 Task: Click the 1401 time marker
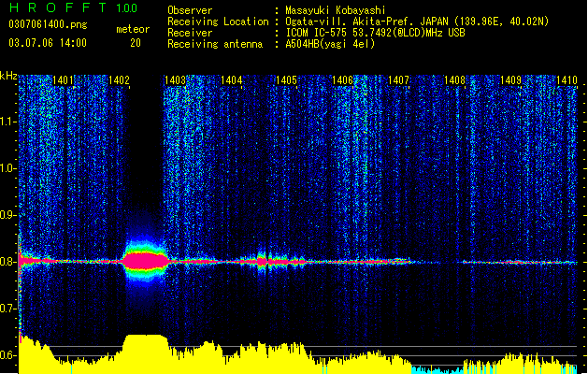click(63, 80)
